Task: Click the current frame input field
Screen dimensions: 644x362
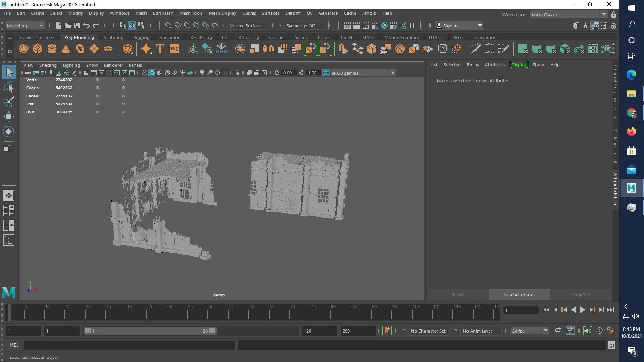Action: pyautogui.click(x=521, y=310)
